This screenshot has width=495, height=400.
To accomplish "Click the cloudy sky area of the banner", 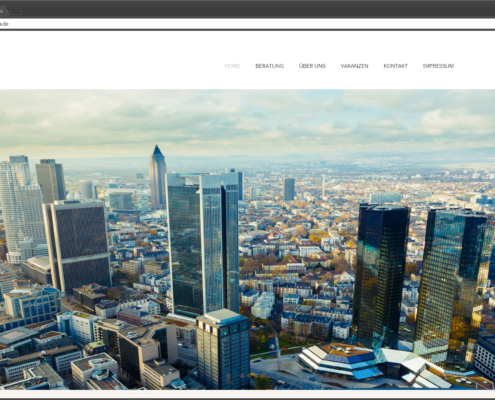I will tap(247, 120).
